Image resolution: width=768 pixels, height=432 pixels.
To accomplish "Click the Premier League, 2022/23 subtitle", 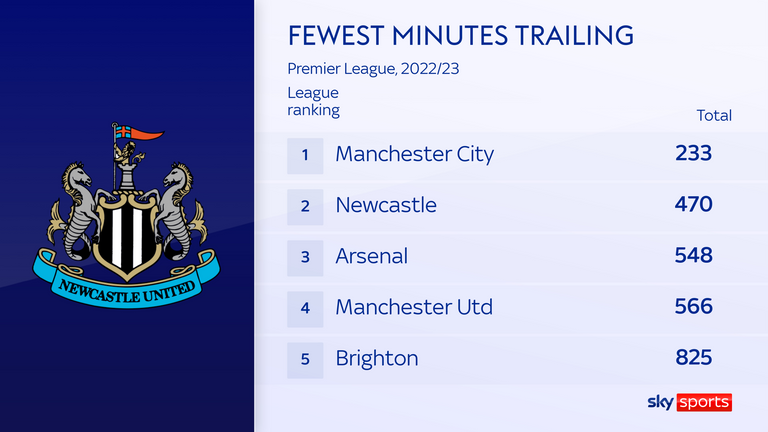I will [373, 69].
